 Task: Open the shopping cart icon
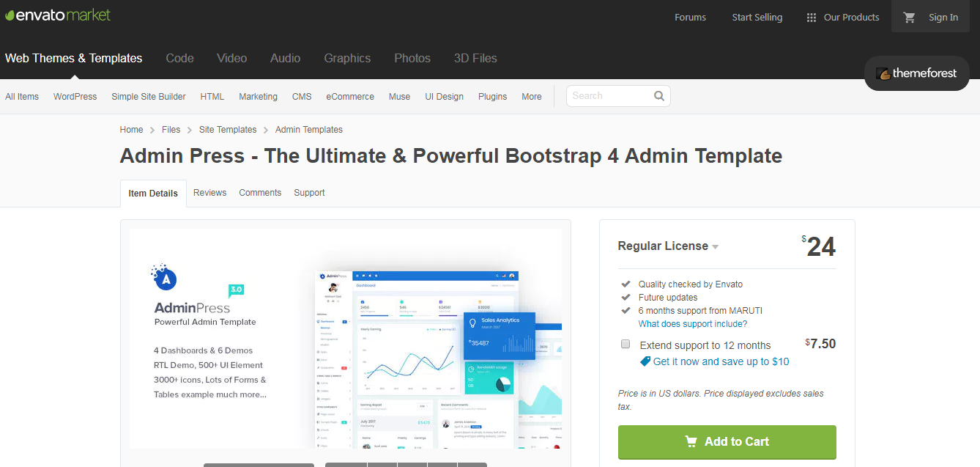tap(910, 18)
